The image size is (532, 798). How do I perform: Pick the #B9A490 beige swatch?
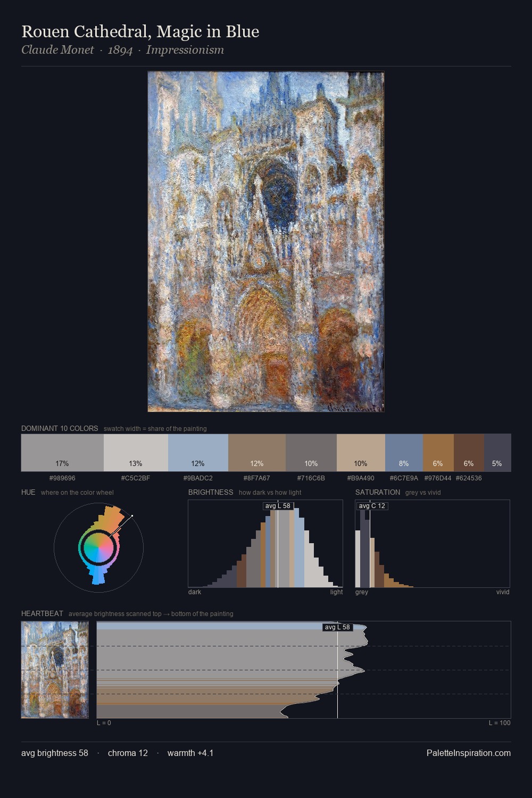coord(361,453)
